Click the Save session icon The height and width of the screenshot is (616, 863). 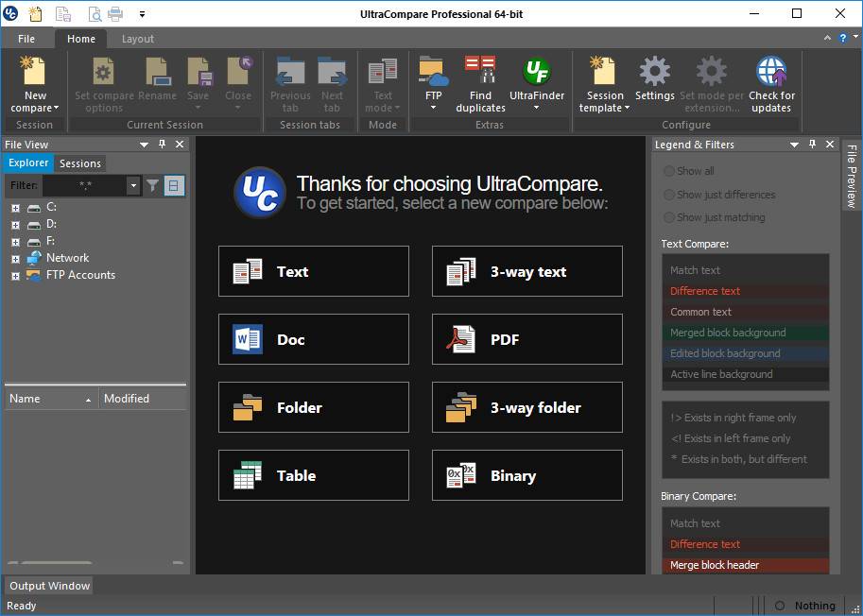(198, 72)
